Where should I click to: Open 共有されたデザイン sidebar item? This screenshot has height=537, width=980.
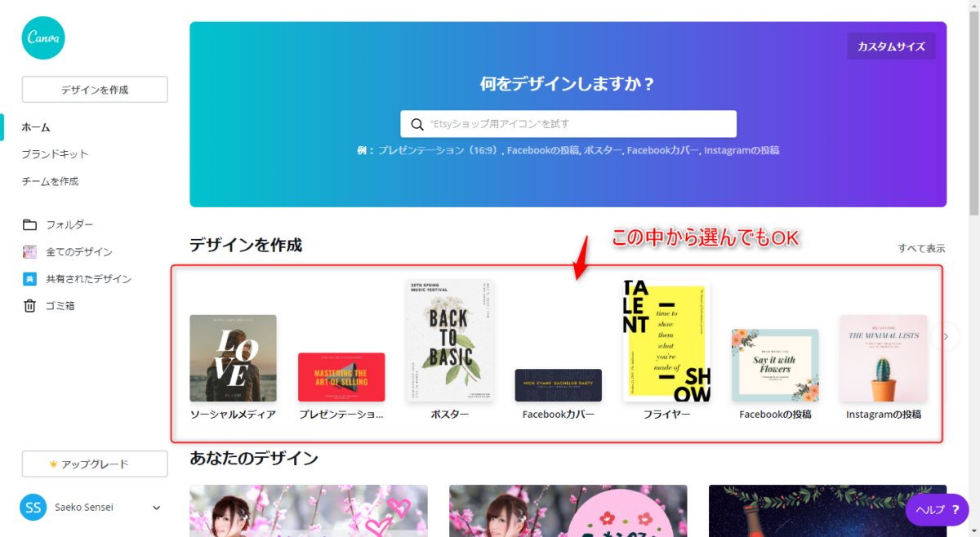88,279
